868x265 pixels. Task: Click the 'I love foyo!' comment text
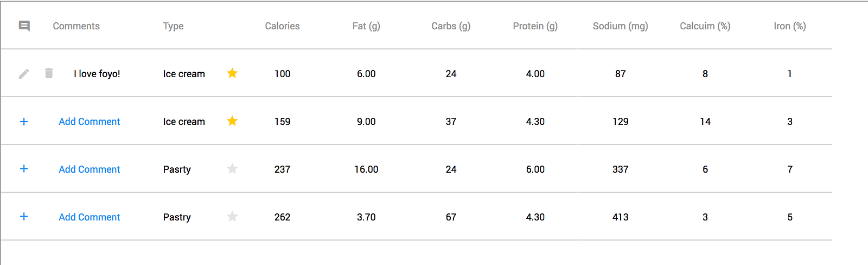(x=97, y=74)
